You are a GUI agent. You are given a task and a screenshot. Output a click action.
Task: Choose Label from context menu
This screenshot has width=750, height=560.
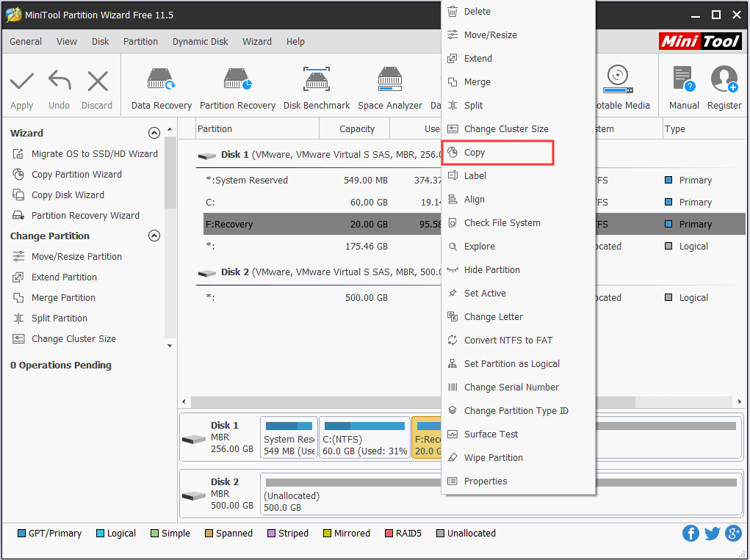click(518, 176)
